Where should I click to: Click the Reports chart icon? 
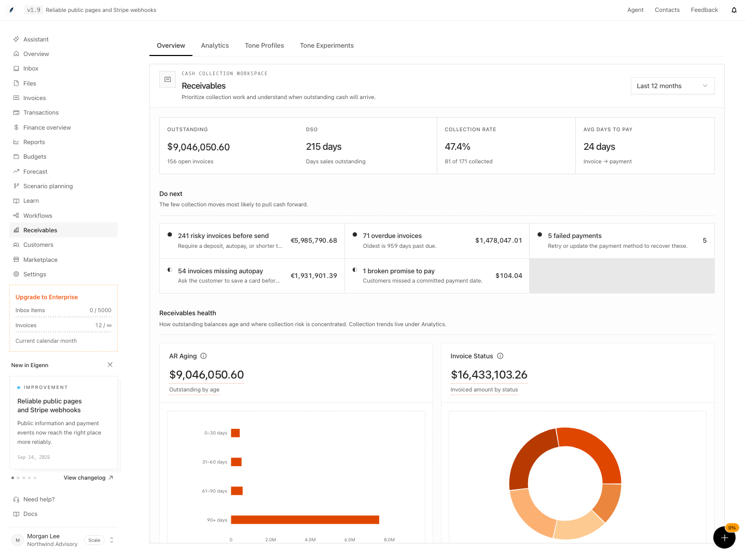point(16,142)
